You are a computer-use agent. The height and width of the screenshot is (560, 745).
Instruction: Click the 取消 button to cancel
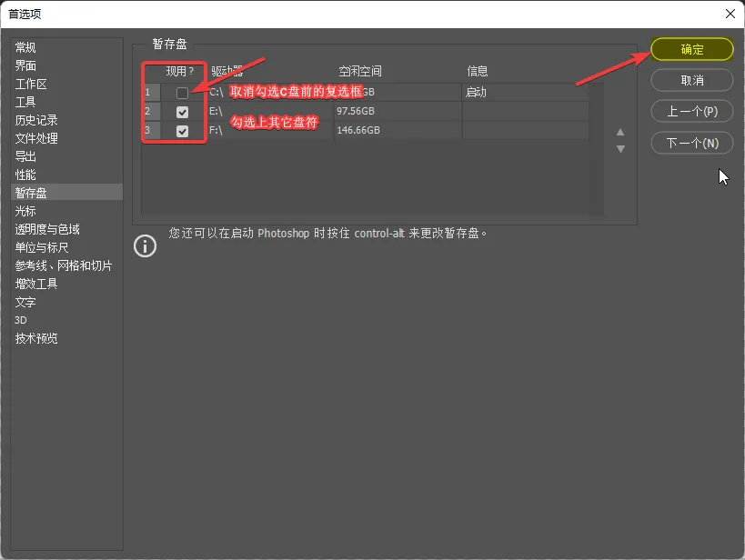coord(691,80)
